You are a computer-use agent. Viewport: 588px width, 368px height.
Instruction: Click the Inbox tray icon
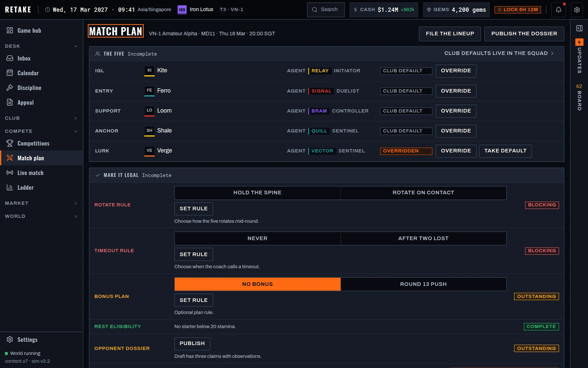click(x=10, y=58)
